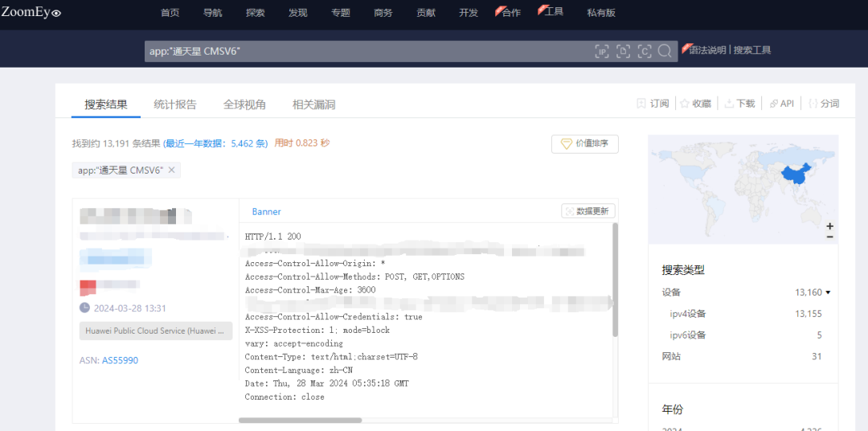Open the 专题 menu item

click(x=341, y=13)
